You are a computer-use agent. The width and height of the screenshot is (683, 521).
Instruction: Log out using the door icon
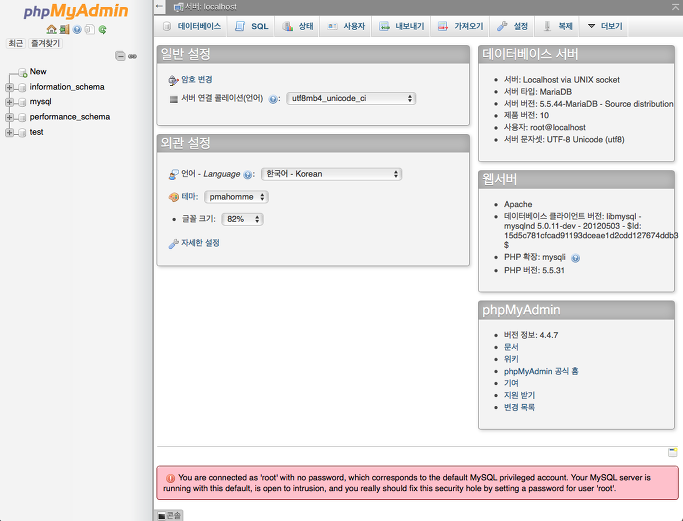64,30
